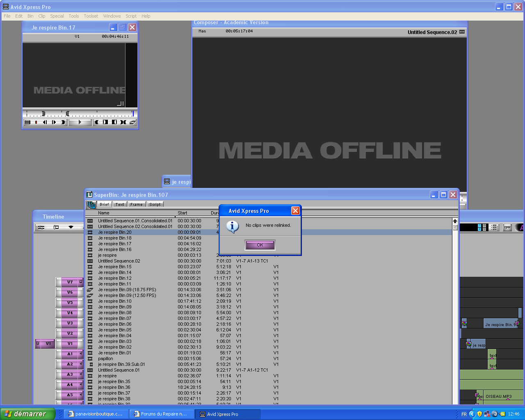
Task: Toggle the V5 record track selector
Action: [70, 302]
